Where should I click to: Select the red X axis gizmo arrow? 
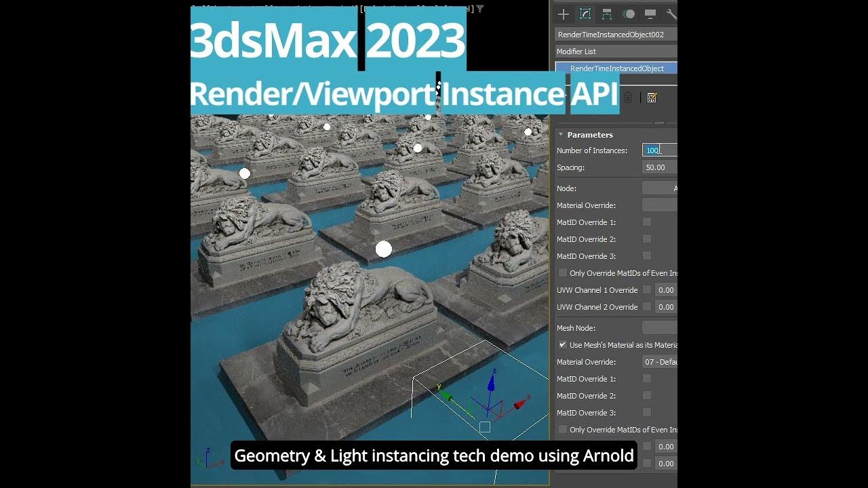coord(519,405)
